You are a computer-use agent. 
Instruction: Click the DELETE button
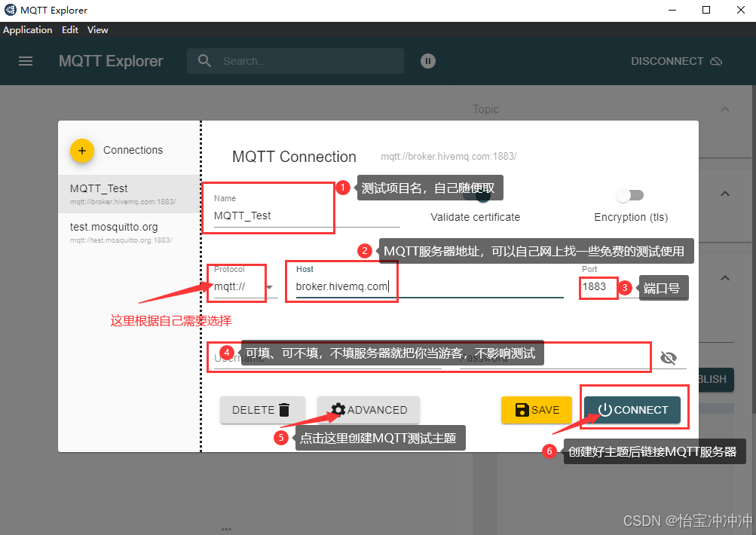point(262,410)
